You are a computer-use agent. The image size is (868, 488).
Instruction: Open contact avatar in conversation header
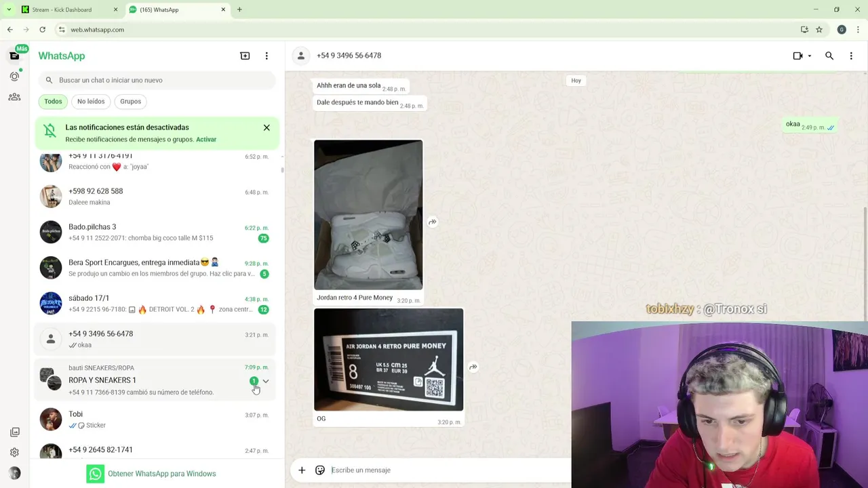[301, 56]
